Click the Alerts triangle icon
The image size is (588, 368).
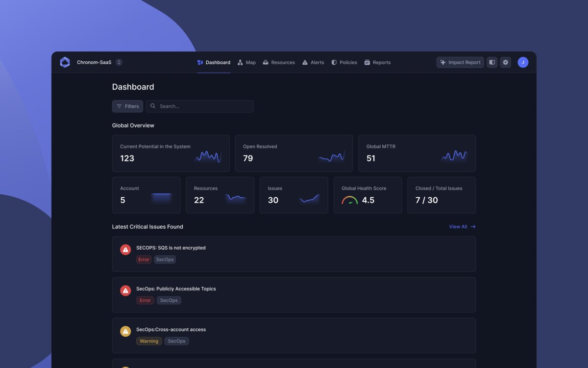[x=305, y=62]
